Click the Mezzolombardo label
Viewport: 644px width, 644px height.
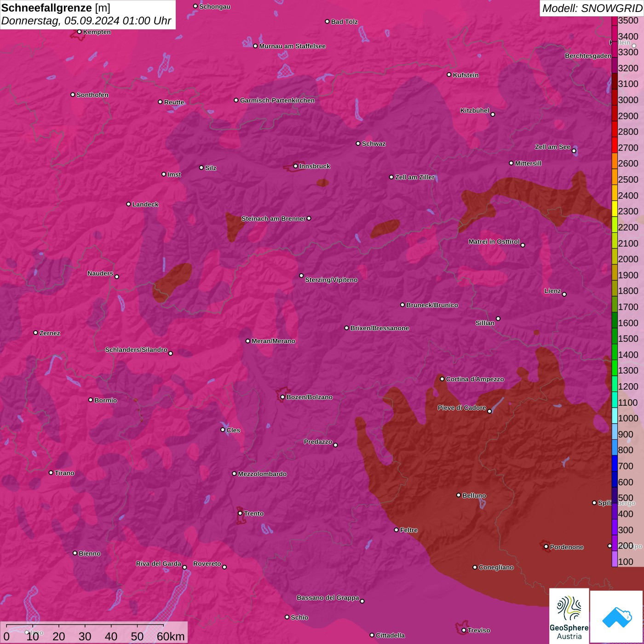(x=262, y=474)
